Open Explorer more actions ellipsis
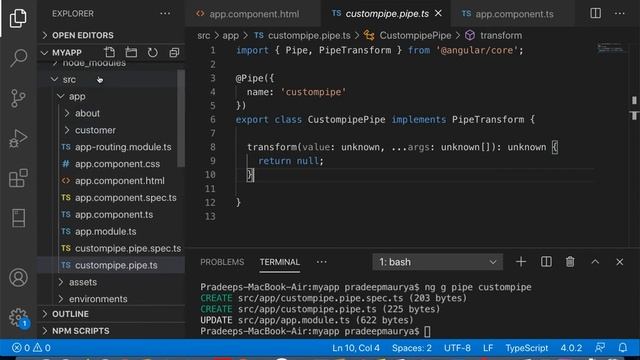 165,13
